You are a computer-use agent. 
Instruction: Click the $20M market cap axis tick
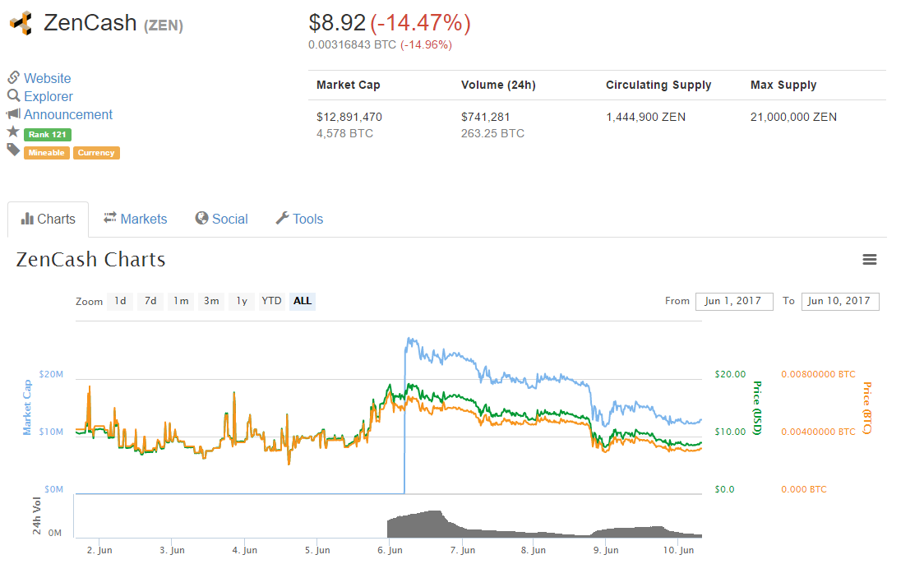pyautogui.click(x=51, y=374)
